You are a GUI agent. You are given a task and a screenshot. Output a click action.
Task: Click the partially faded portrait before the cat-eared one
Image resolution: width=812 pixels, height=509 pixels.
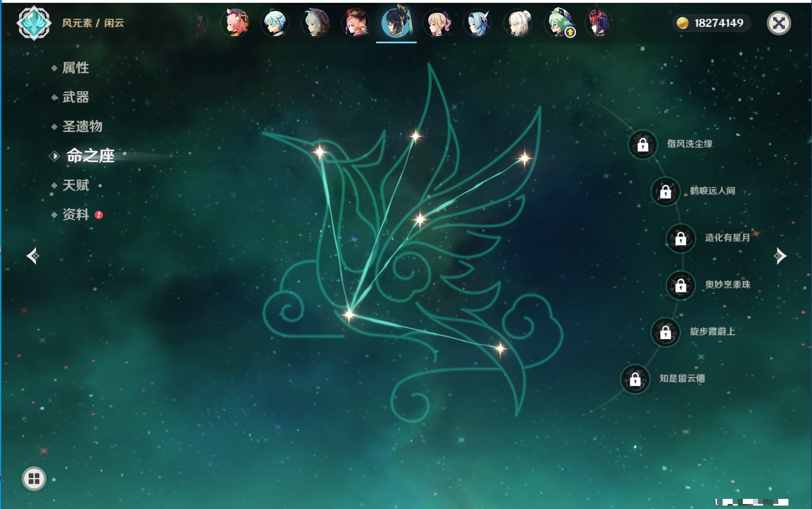point(201,24)
